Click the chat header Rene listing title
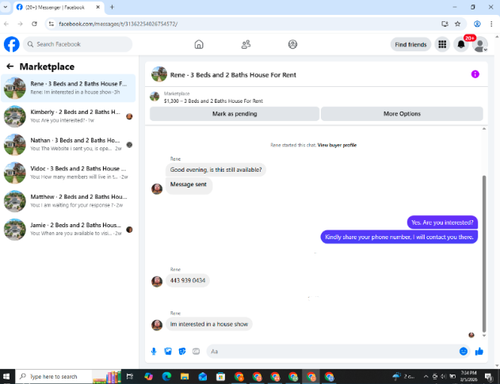Screen dimensions: 500x384 coord(233,75)
